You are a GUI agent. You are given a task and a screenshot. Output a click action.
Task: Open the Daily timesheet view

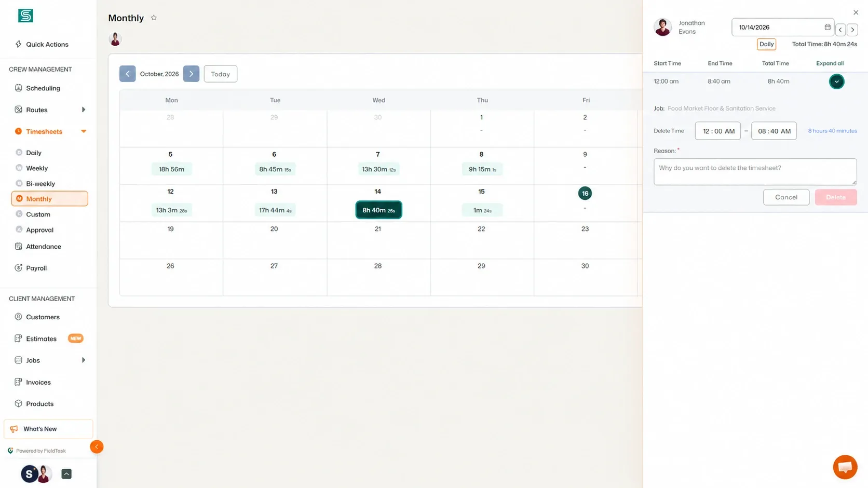(34, 153)
